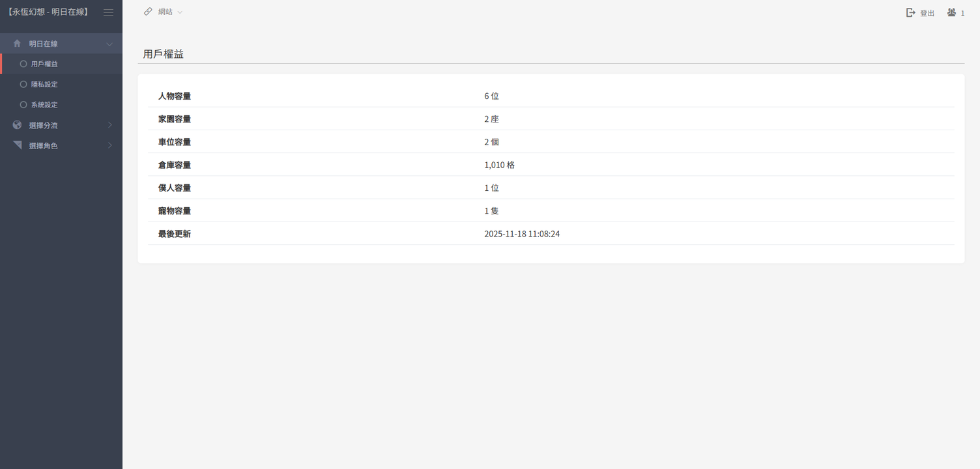The image size is (980, 469).
Task: Open the 隱私設定 menu item
Action: pos(44,84)
